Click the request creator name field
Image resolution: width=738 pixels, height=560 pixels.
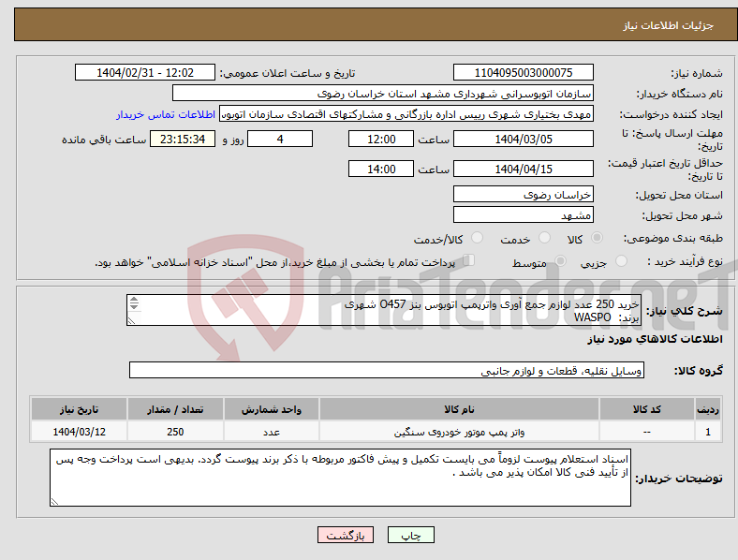tap(406, 114)
